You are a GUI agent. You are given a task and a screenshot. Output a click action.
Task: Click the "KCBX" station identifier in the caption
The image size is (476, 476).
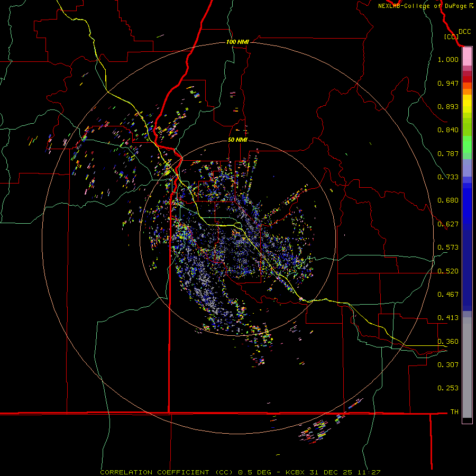[295, 472]
